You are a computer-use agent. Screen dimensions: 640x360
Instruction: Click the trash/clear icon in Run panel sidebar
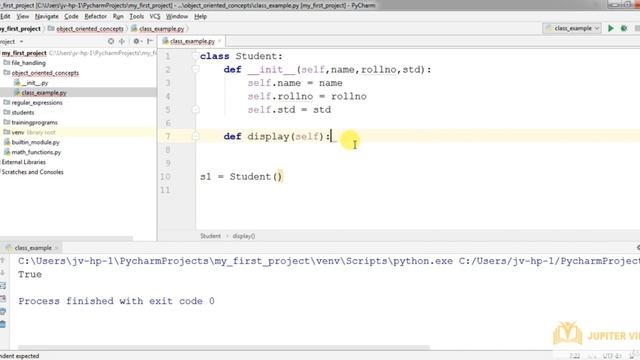point(3,324)
